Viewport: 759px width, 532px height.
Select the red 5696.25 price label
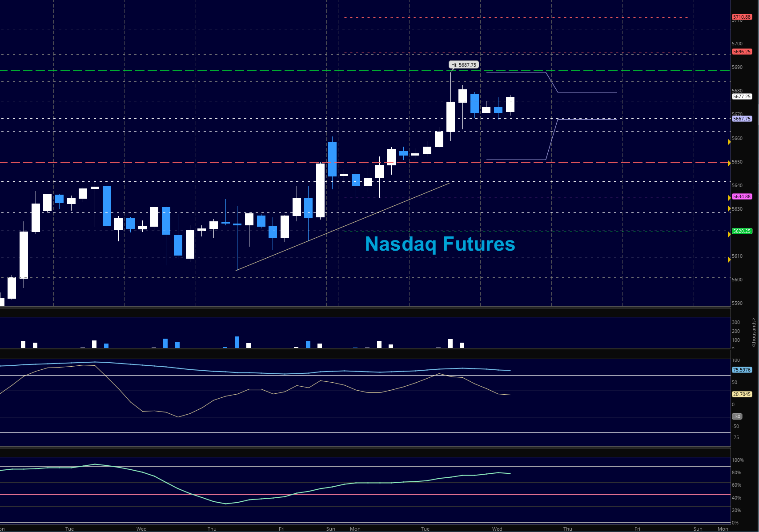(742, 52)
